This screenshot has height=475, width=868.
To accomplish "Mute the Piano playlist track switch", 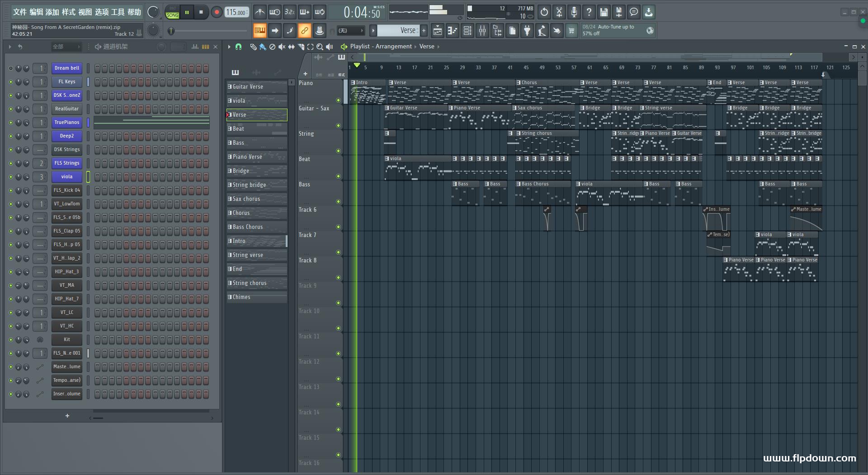I will click(338, 100).
